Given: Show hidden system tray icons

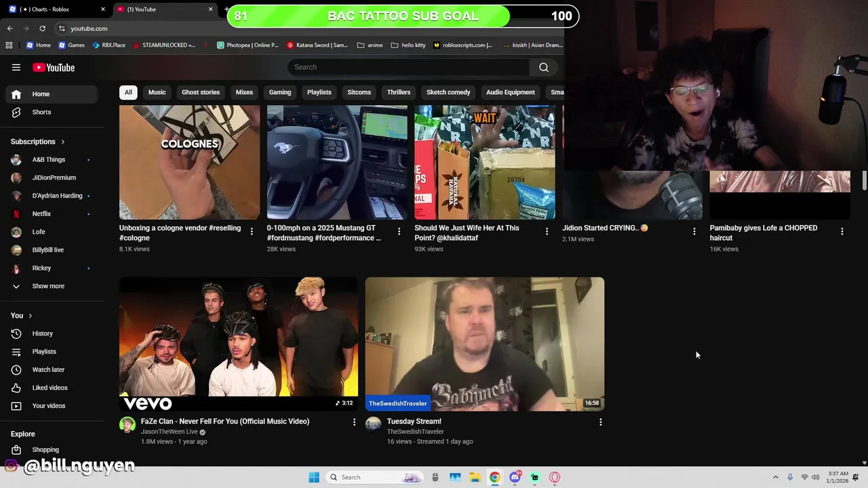Looking at the screenshot, I should click(x=776, y=477).
